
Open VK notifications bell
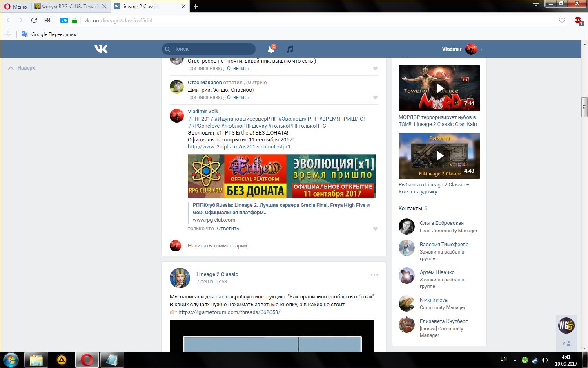[271, 49]
